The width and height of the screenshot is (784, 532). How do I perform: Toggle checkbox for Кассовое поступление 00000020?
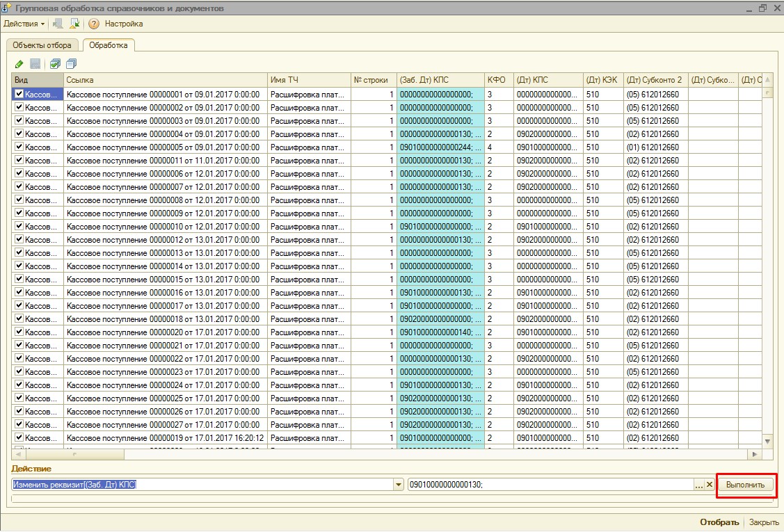pyautogui.click(x=19, y=332)
